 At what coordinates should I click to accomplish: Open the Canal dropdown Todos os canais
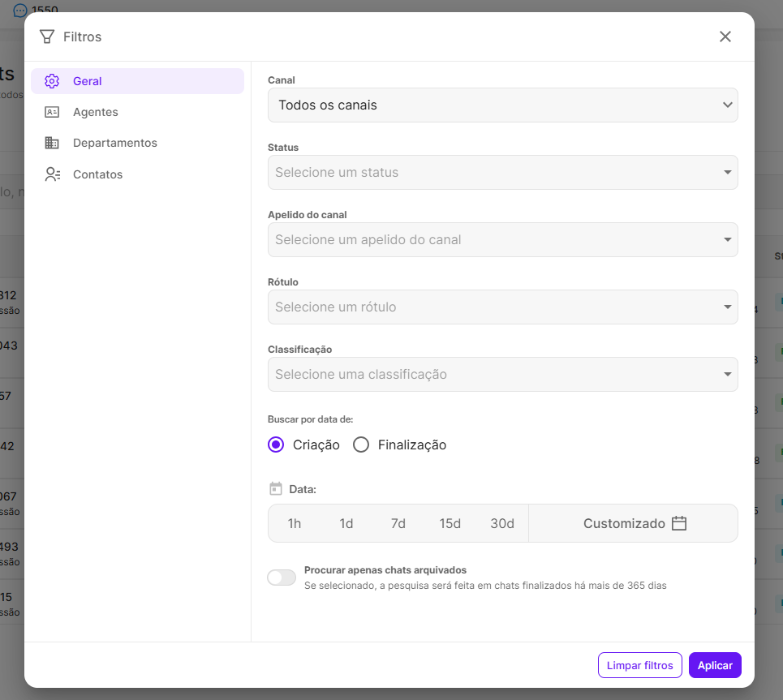point(502,105)
